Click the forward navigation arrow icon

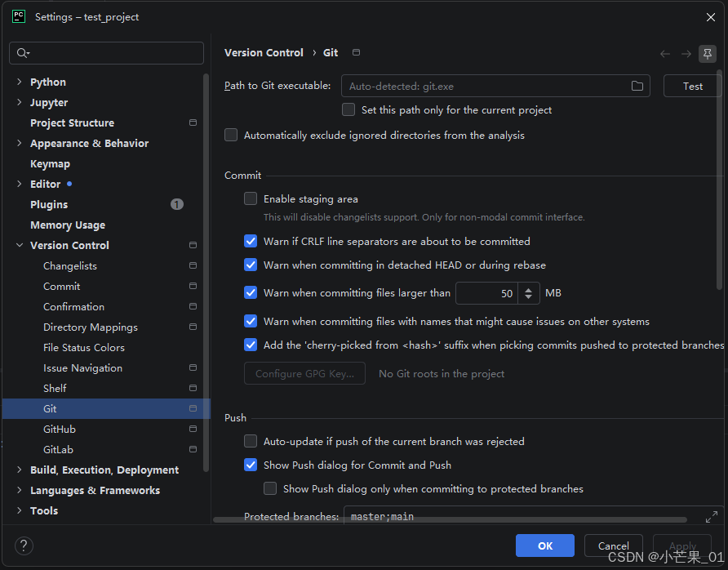click(x=686, y=54)
